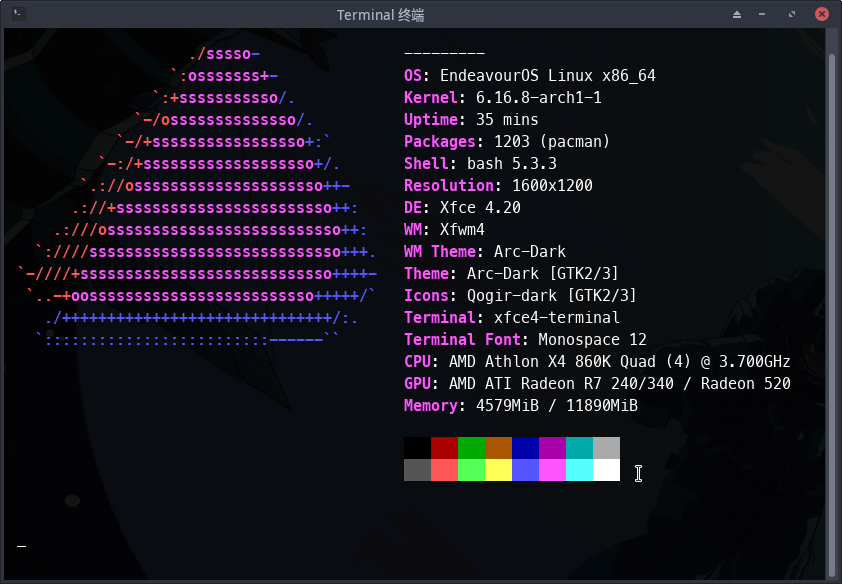Click the dark red color block

[444, 448]
